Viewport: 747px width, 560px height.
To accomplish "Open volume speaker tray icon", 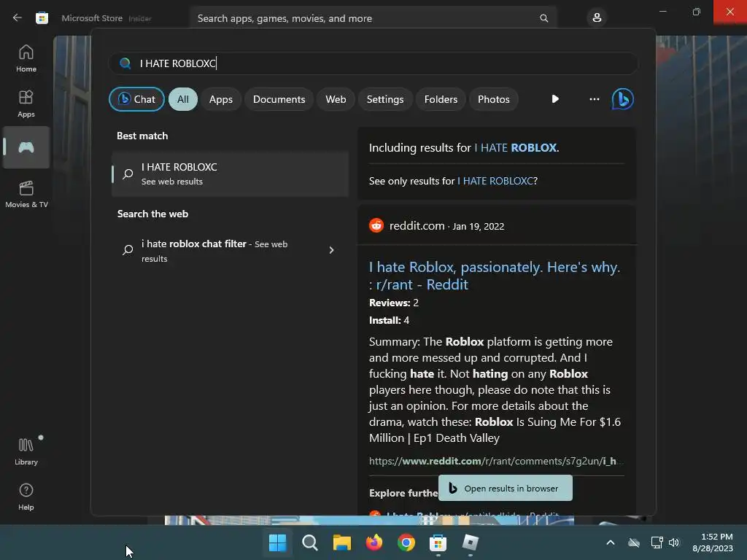I will point(673,542).
